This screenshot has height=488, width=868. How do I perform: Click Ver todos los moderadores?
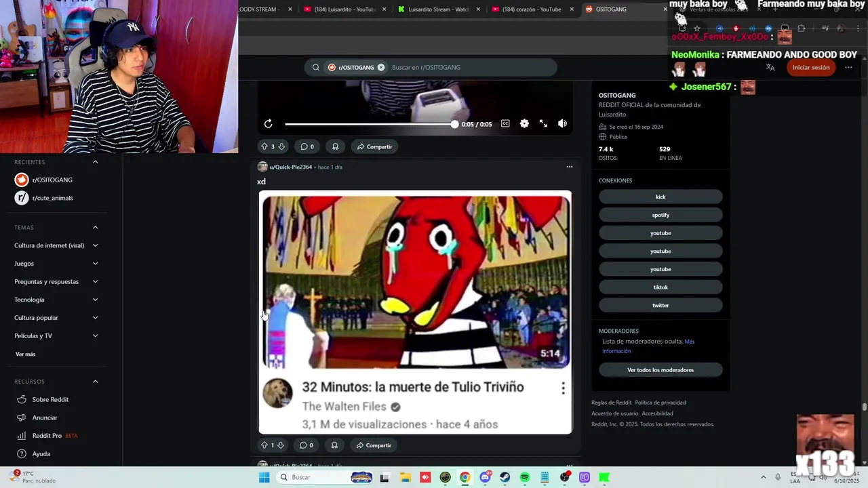pyautogui.click(x=660, y=370)
